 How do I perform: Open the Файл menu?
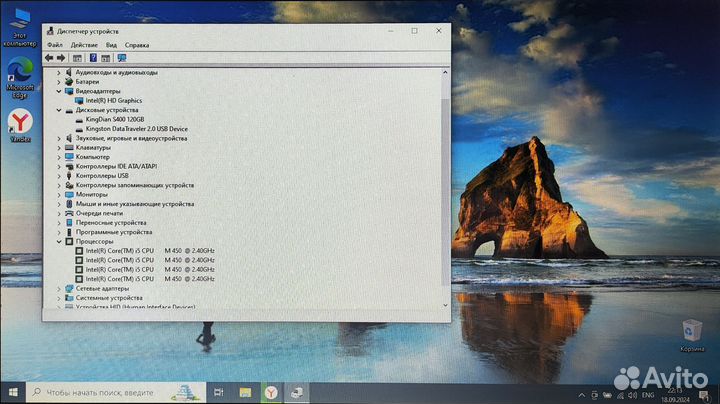(55, 45)
